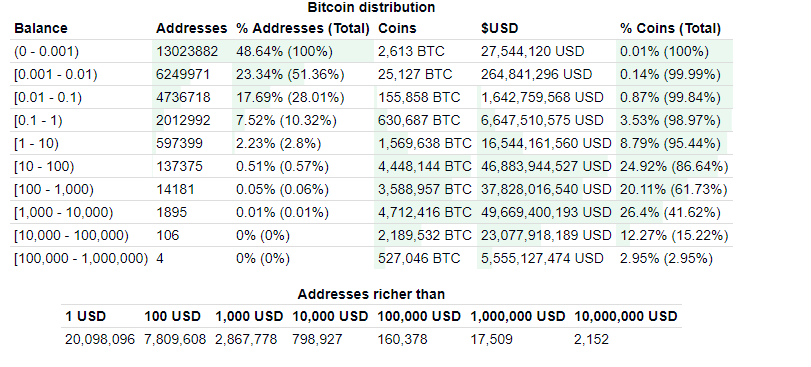Click the 4,448,144 BTC coins value

point(425,166)
